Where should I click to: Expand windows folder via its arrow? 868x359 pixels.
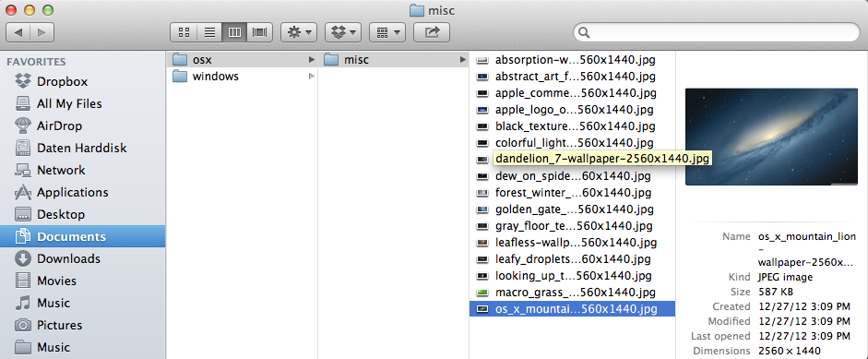[312, 76]
